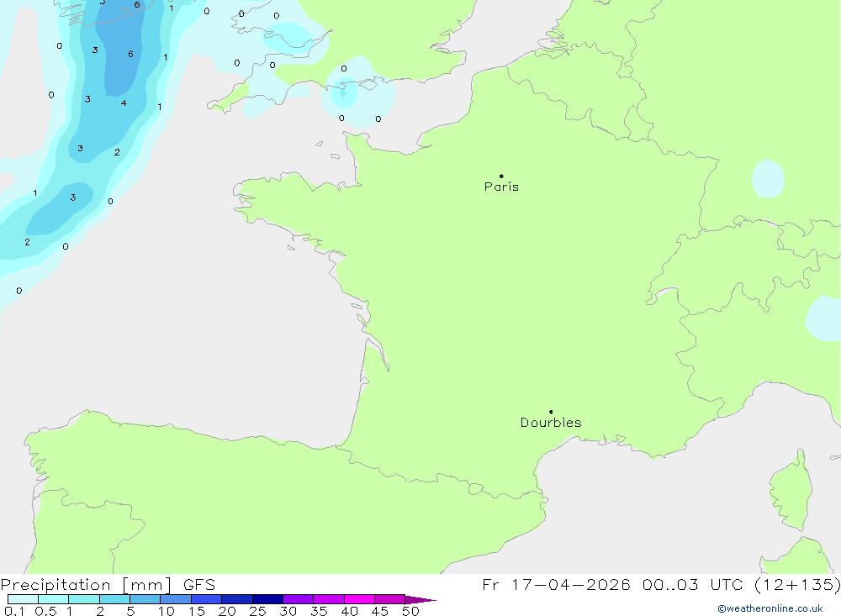The width and height of the screenshot is (841, 616).
Task: Click the '0.1' legend scale label
Action: point(14,611)
